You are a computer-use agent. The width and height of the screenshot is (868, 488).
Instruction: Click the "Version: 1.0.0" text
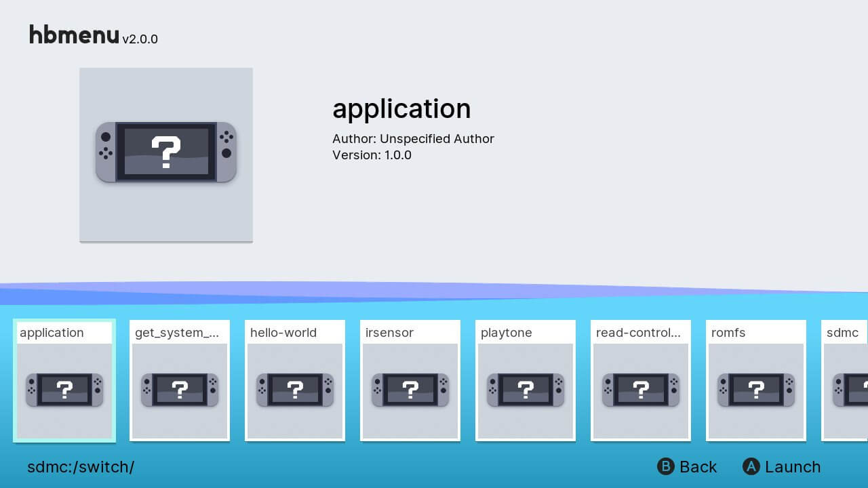point(372,155)
